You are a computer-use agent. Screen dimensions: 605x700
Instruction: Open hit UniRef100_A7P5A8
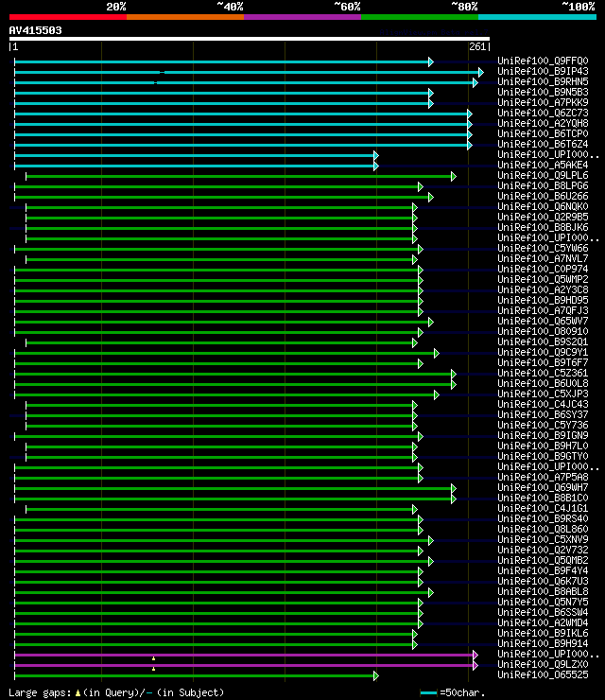[543, 478]
